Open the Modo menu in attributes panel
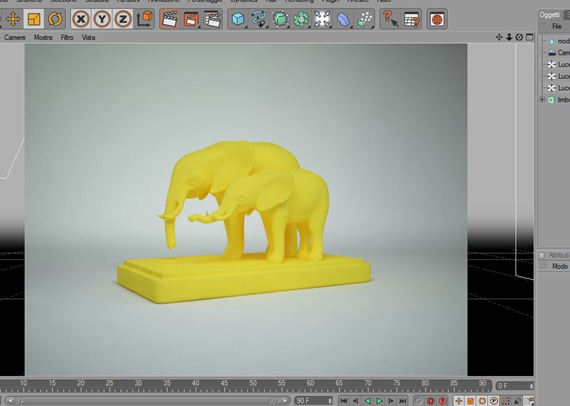Viewport: 570px width, 406px height. pyautogui.click(x=560, y=266)
